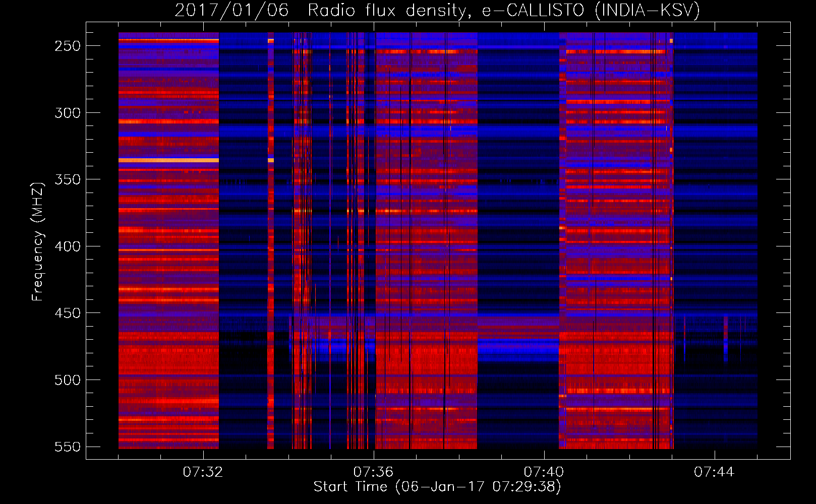This screenshot has width=816, height=504.
Task: Click the 07:40 time tick label
Action: pyautogui.click(x=544, y=472)
